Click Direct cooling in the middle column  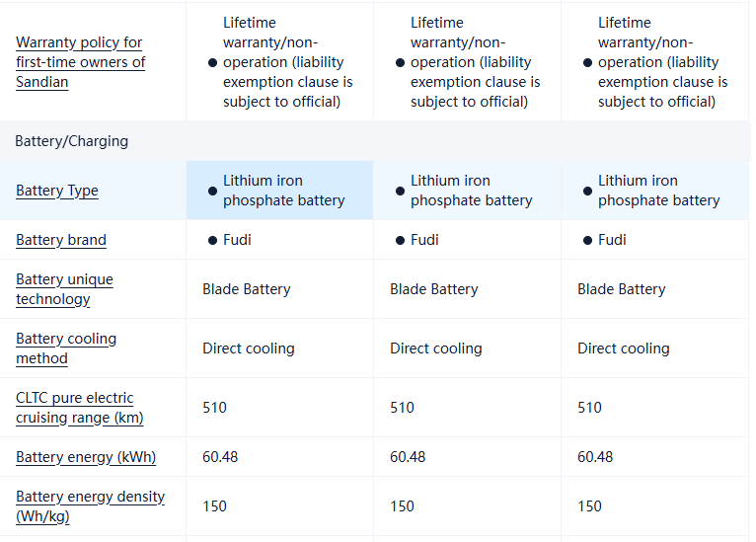(435, 348)
